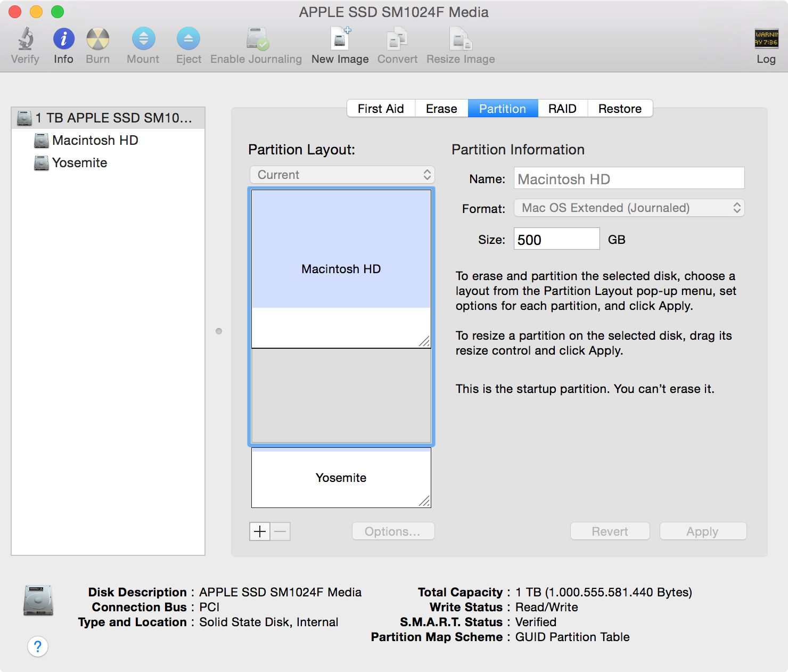Switch to the Erase tab
Viewport: 788px width, 672px height.
441,108
